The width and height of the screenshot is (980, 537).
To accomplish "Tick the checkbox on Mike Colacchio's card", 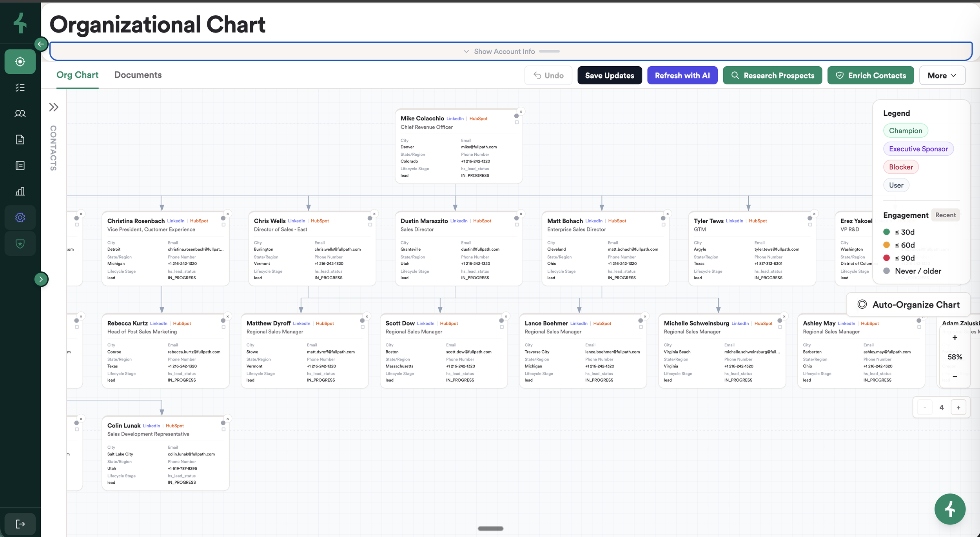I will tap(517, 122).
